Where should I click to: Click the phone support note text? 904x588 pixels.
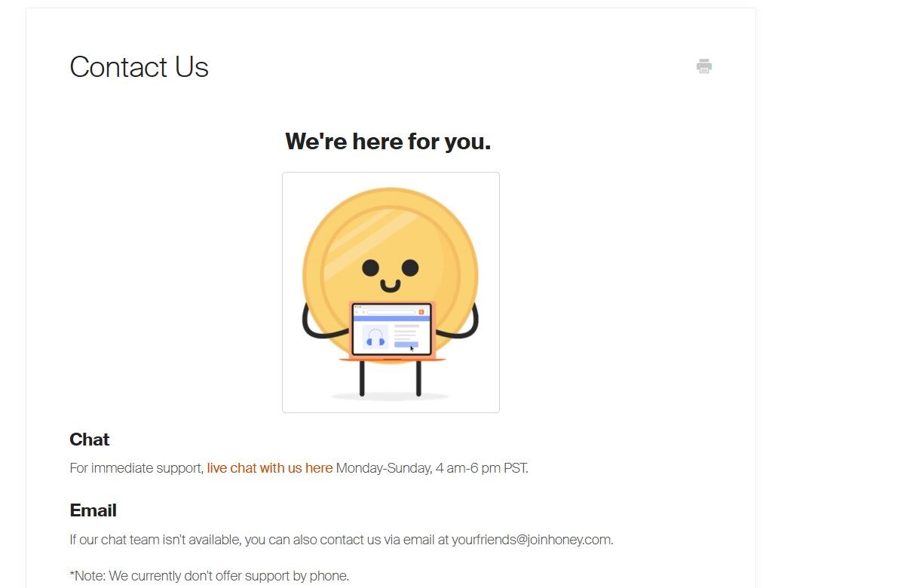[210, 576]
